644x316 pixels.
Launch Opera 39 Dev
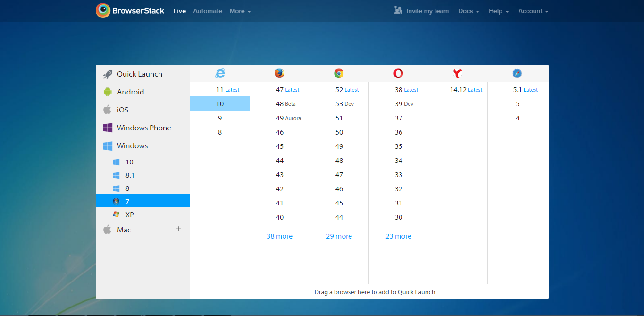[x=398, y=104]
